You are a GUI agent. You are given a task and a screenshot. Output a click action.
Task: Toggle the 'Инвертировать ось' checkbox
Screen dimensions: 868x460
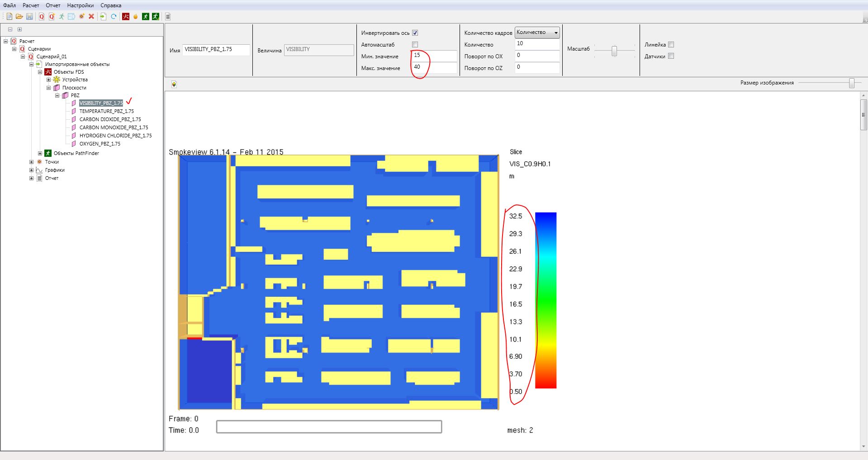(x=415, y=33)
